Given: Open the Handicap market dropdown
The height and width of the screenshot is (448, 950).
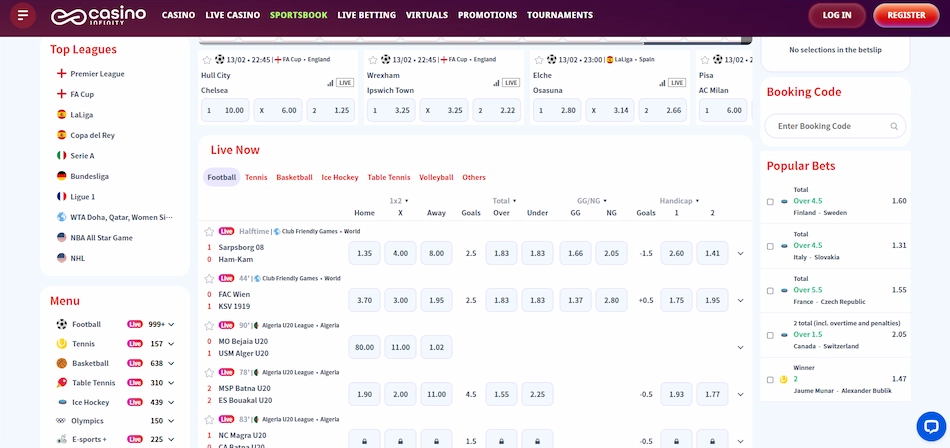Looking at the screenshot, I should (x=679, y=200).
